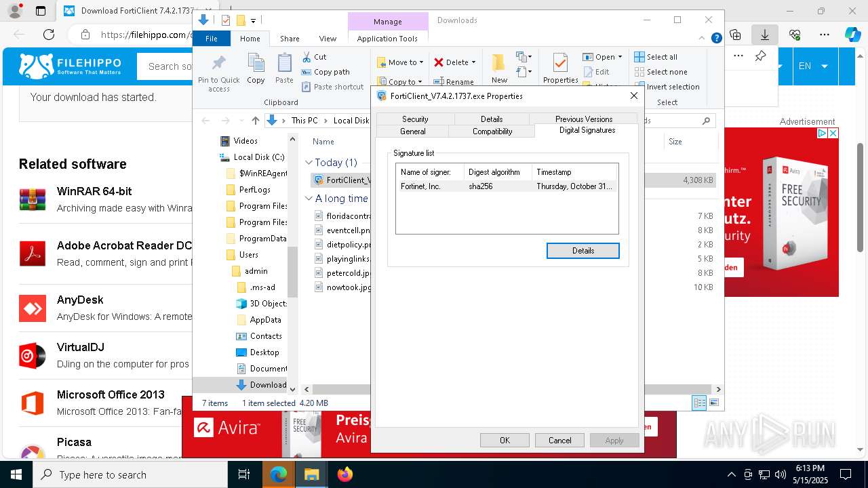This screenshot has width=868, height=488.
Task: Switch to General tab in Properties
Action: point(412,131)
